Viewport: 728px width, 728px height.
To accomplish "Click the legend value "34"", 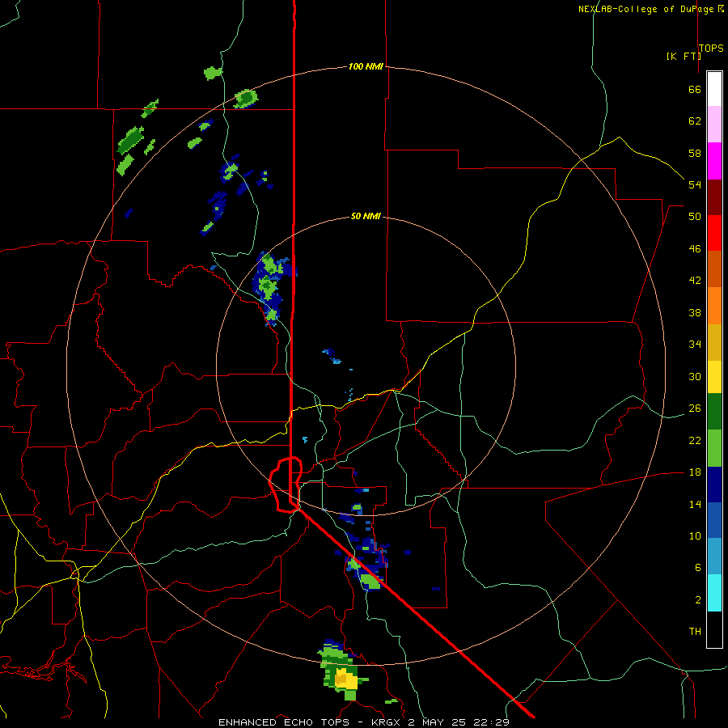I will (695, 345).
